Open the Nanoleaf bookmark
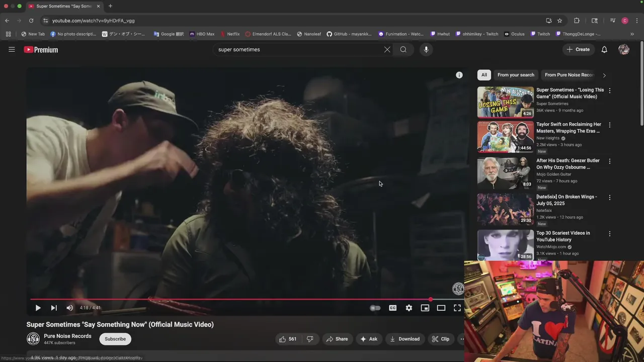 [309, 34]
